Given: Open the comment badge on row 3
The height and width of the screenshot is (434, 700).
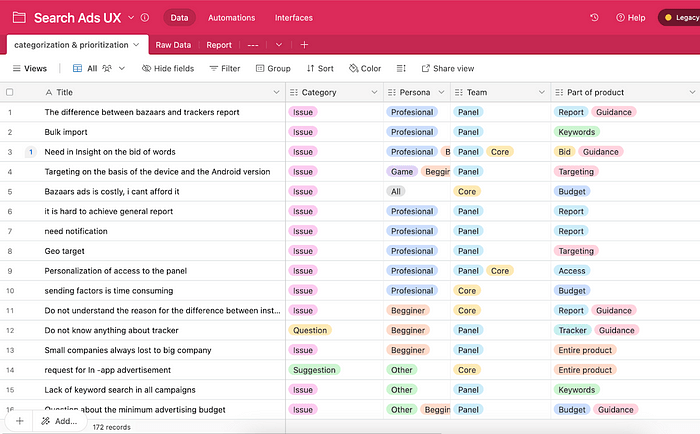Looking at the screenshot, I should click(31, 152).
